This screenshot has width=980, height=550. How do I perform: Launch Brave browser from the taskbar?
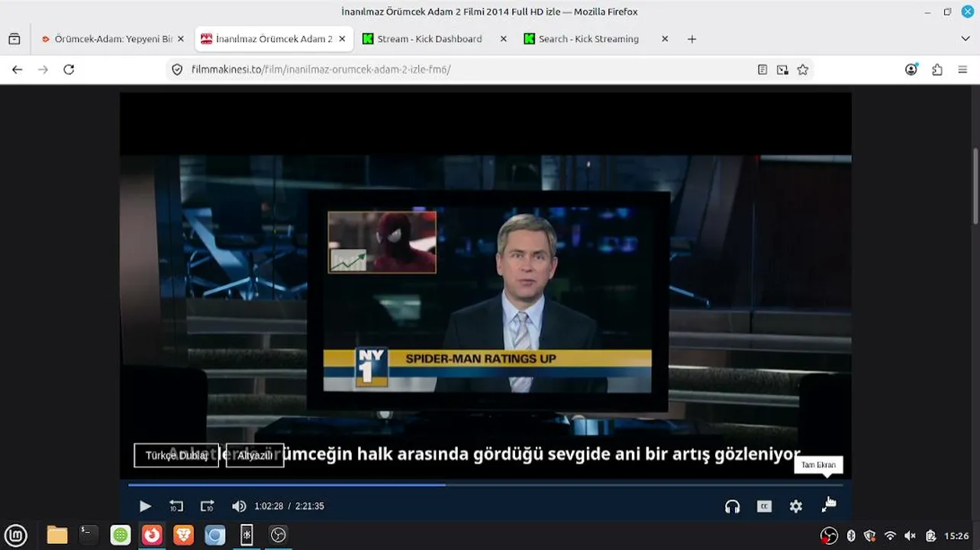point(183,535)
